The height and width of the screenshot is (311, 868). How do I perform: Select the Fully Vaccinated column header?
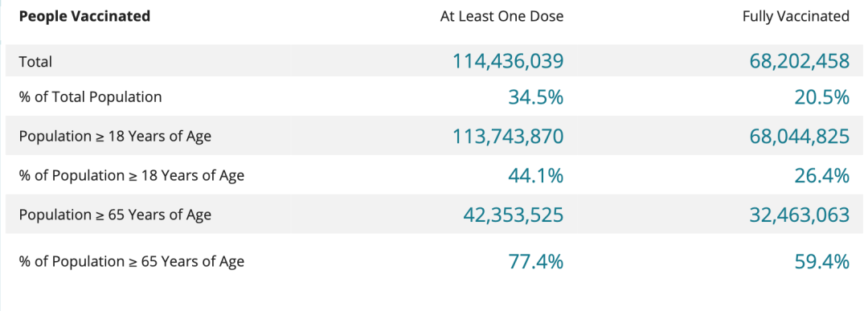point(796,17)
